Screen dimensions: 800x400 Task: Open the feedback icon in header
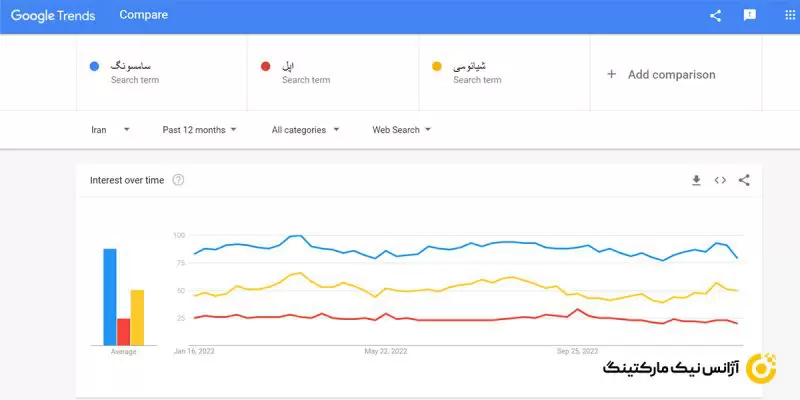click(x=749, y=15)
